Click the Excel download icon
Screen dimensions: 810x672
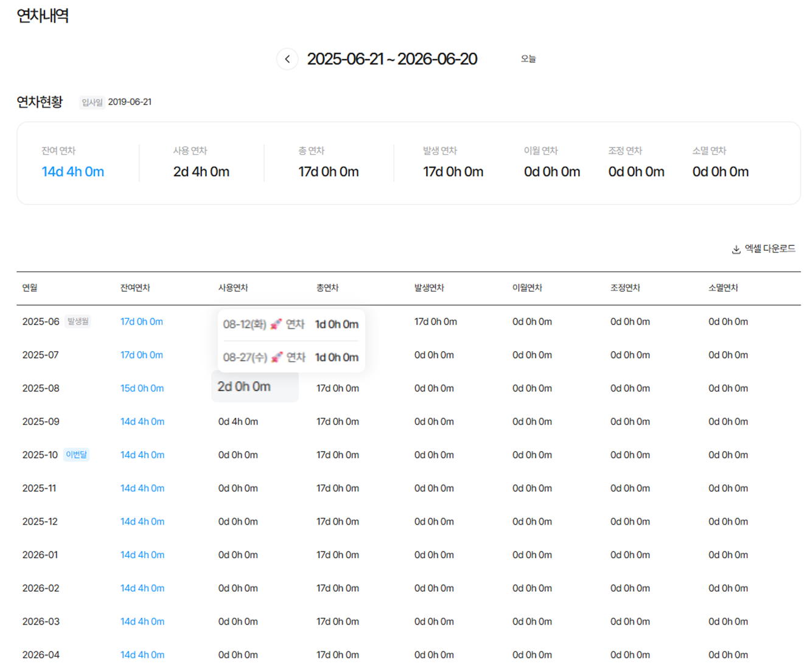pos(736,250)
